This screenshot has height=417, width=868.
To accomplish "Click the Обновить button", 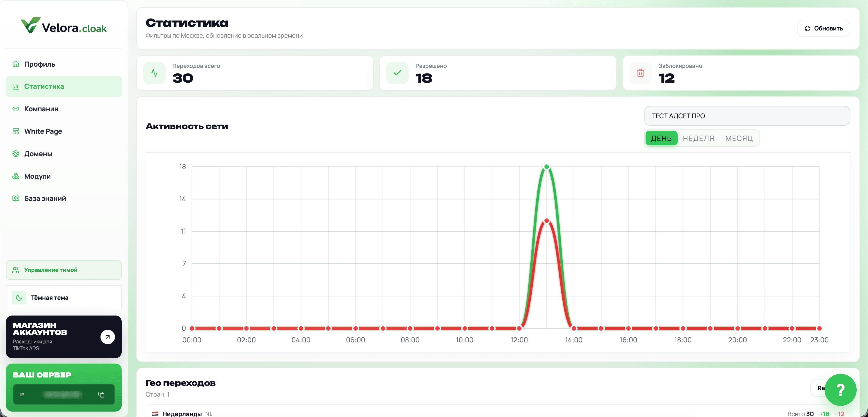I will point(823,28).
